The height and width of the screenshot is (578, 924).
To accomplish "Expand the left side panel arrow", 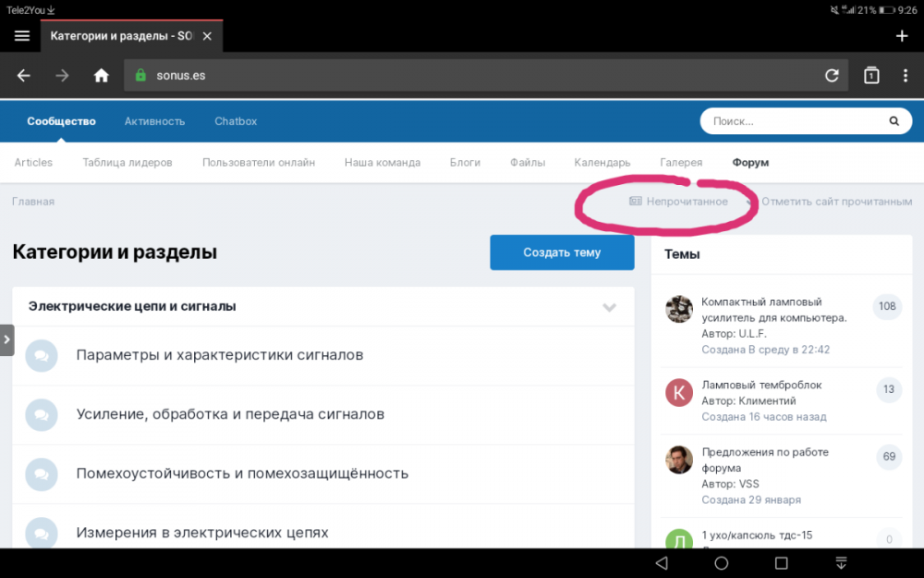I will (6, 339).
